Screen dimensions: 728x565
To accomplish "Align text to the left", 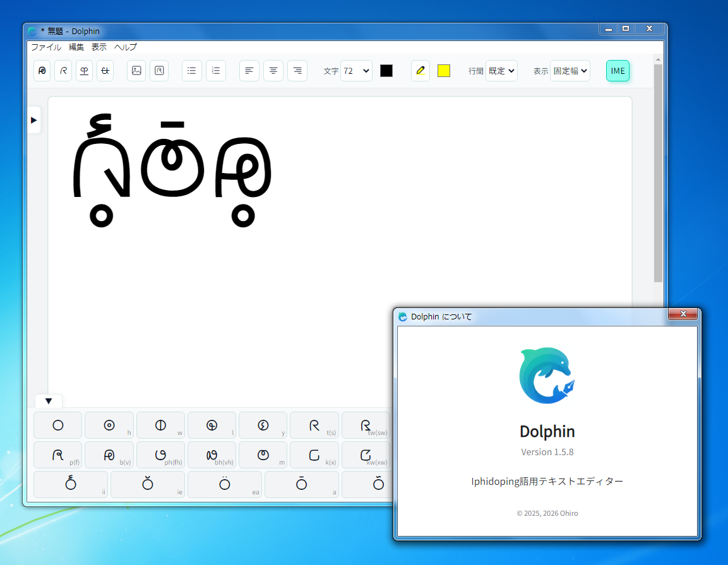I will click(x=249, y=71).
